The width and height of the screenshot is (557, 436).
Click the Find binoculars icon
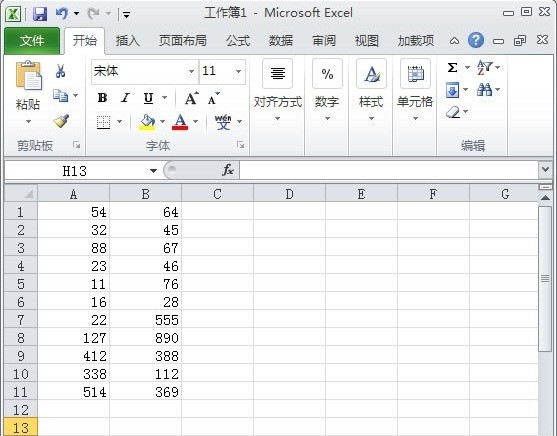[x=485, y=90]
